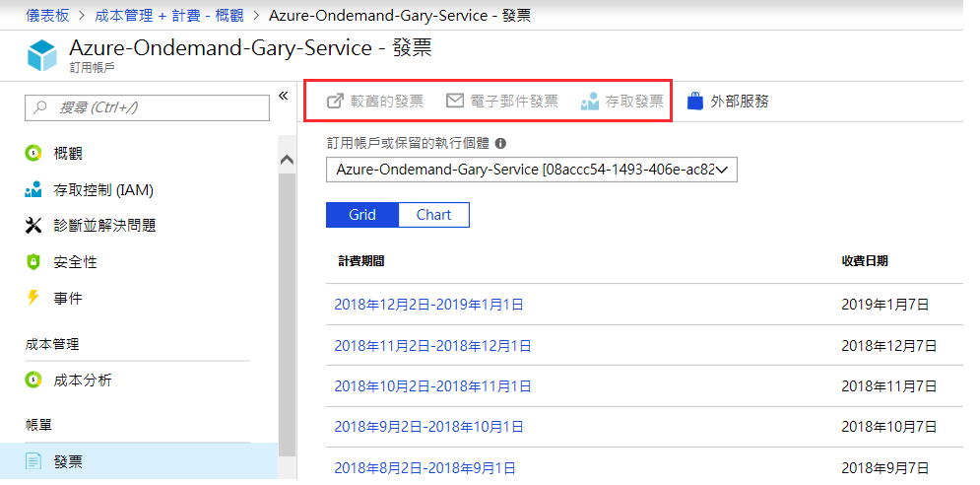
Task: Click the blue cube subscription icon
Action: [42, 56]
